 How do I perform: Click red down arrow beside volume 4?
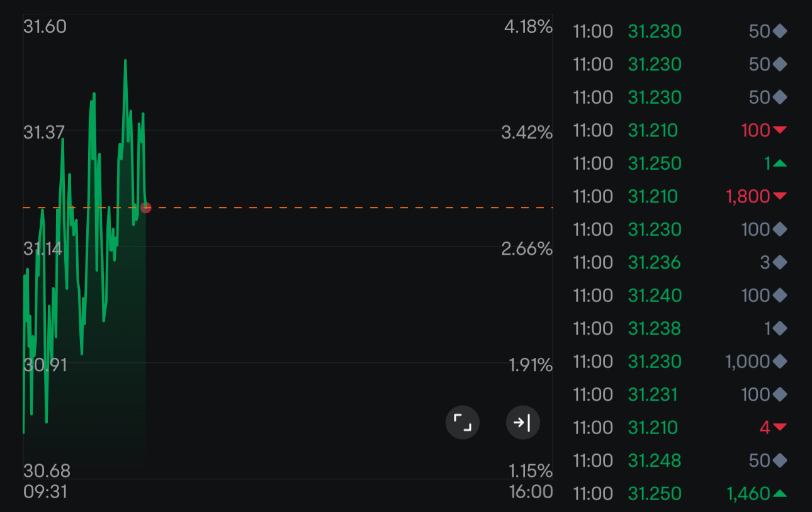780,428
